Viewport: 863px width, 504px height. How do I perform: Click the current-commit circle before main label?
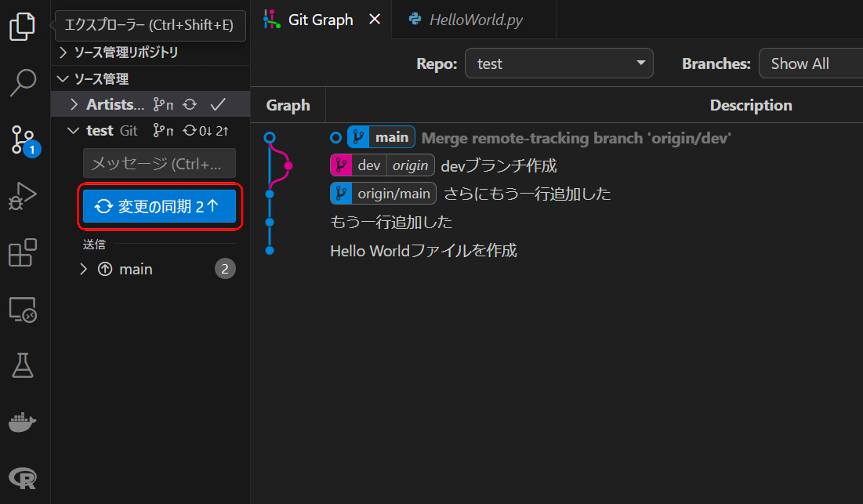(336, 138)
